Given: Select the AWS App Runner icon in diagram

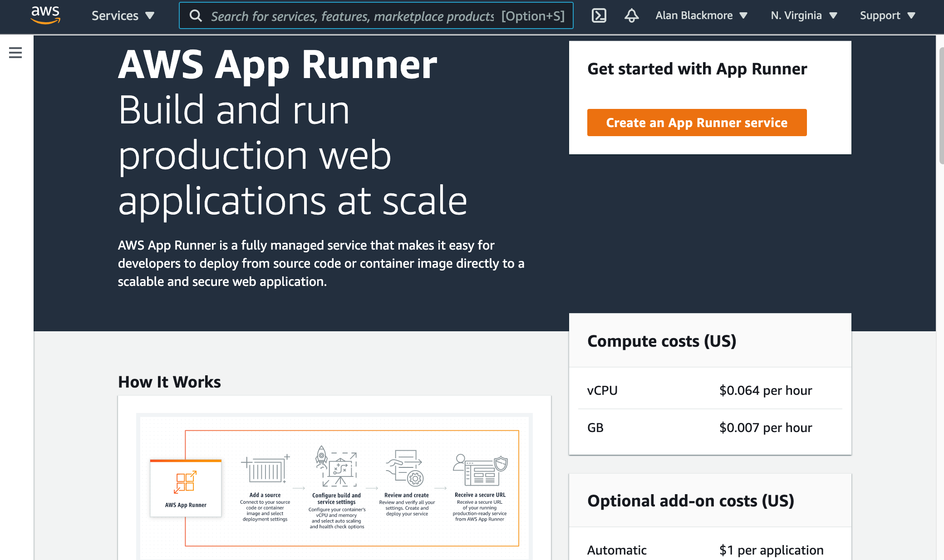Looking at the screenshot, I should pyautogui.click(x=185, y=482).
